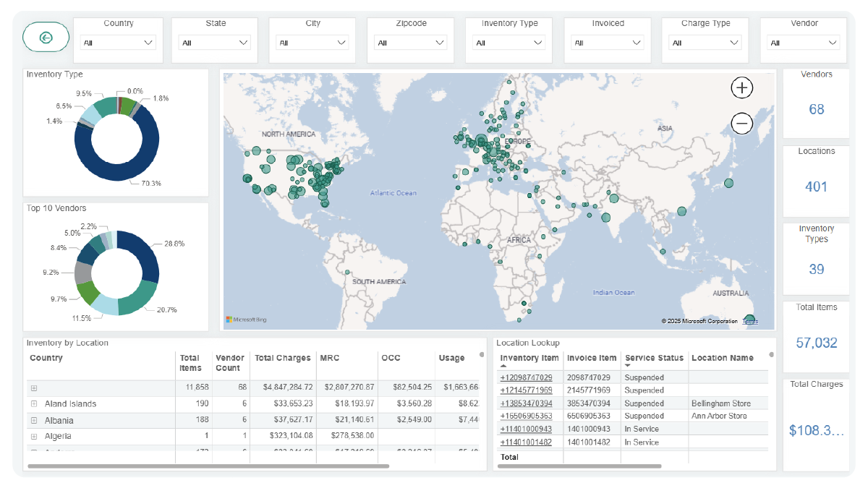Open inventory item +11401000943
The image size is (868, 488).
point(526,429)
